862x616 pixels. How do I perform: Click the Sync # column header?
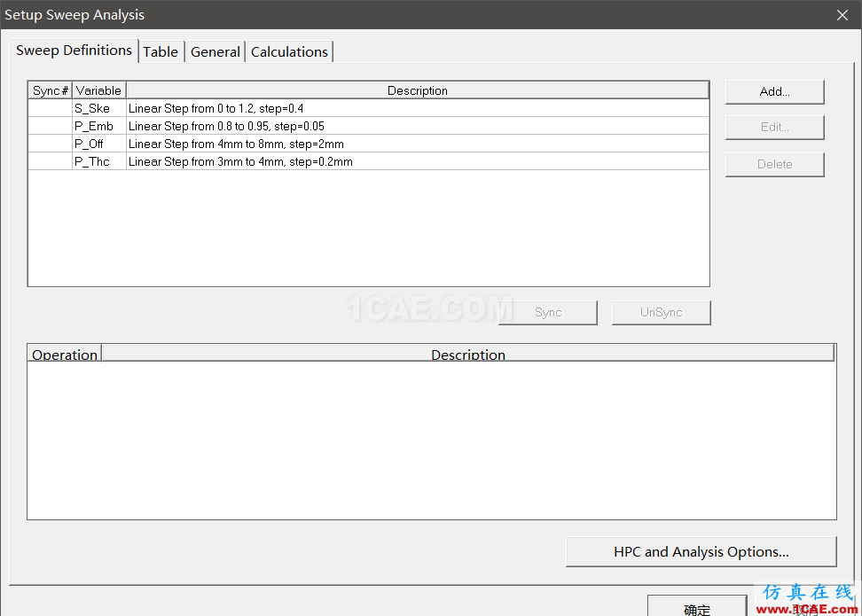click(x=50, y=90)
